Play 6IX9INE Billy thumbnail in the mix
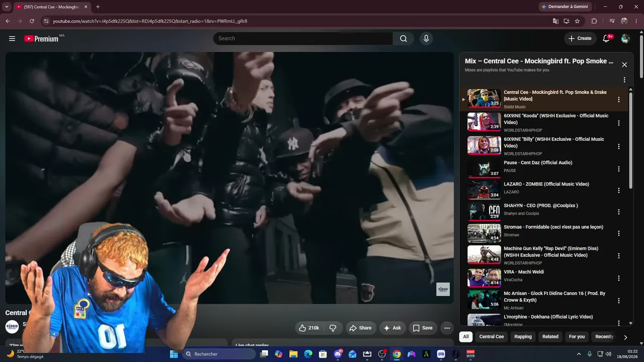Viewport: 644px width, 362px height. 484,145
